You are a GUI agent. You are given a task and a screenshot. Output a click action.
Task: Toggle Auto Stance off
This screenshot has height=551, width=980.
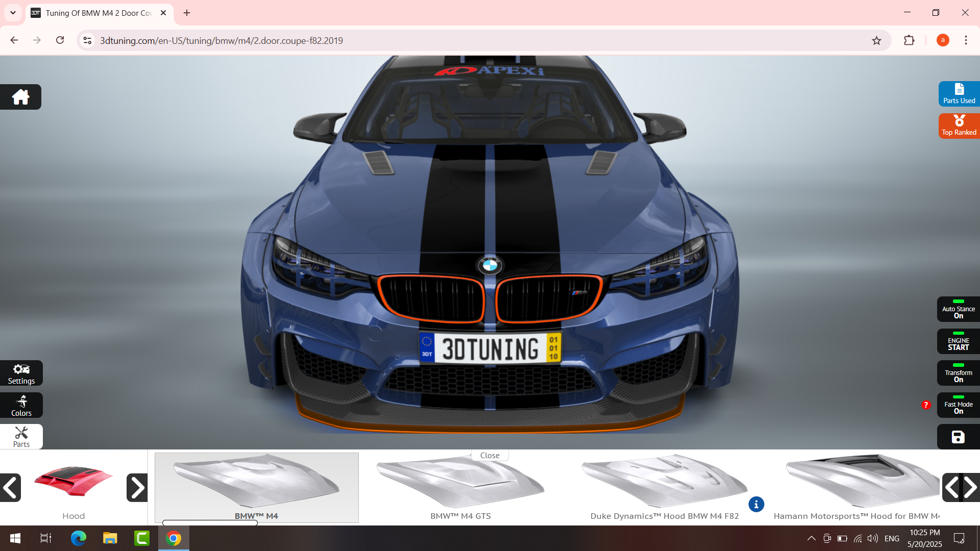point(958,310)
